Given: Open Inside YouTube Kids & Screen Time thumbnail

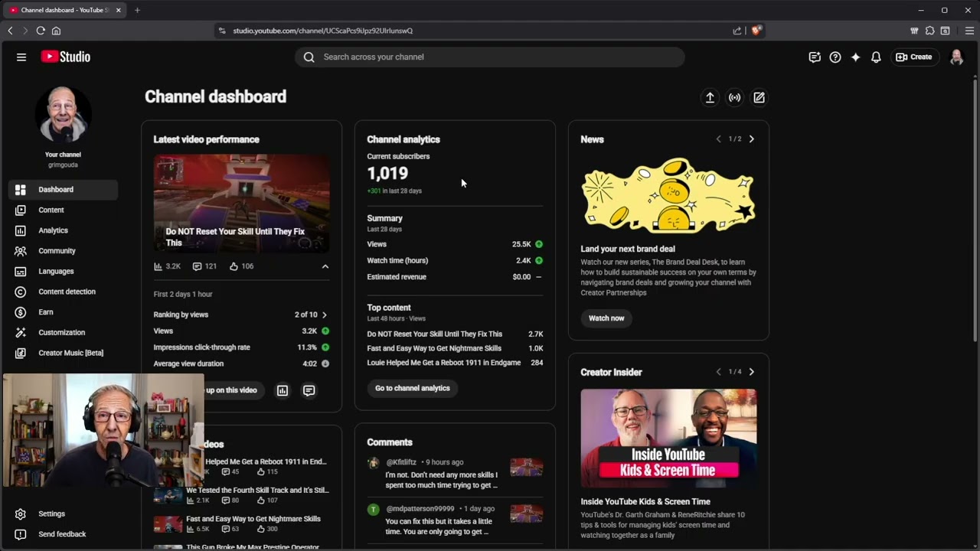Looking at the screenshot, I should (x=668, y=438).
